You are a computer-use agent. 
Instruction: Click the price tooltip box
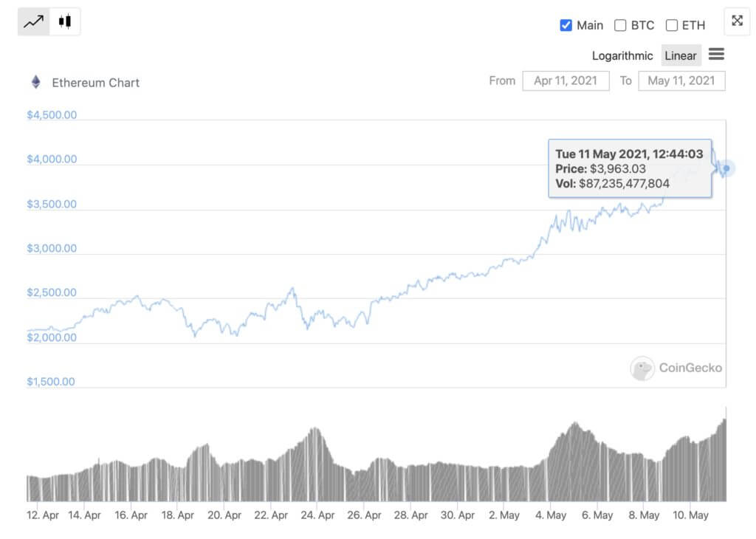tap(630, 168)
